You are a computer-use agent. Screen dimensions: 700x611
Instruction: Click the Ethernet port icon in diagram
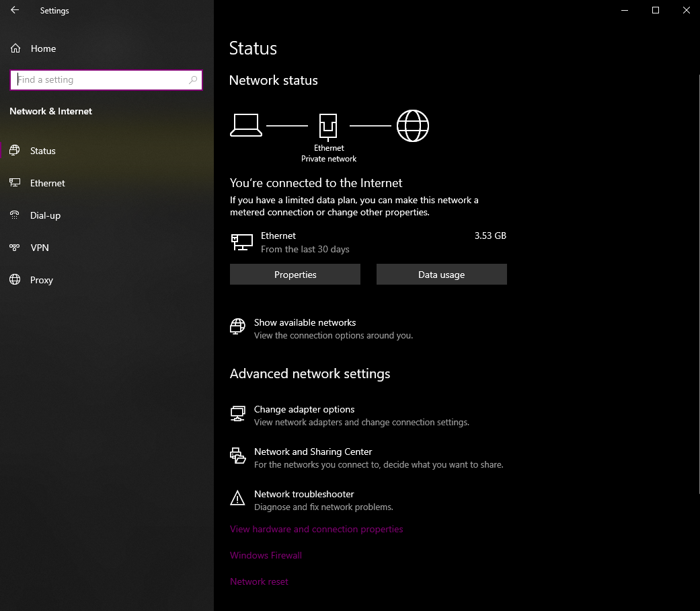(x=328, y=127)
